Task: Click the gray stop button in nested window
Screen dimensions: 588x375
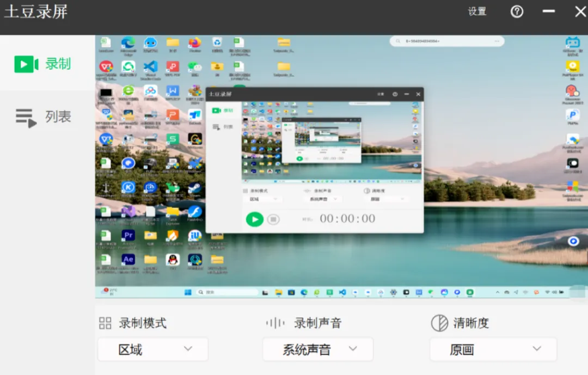Action: (273, 219)
